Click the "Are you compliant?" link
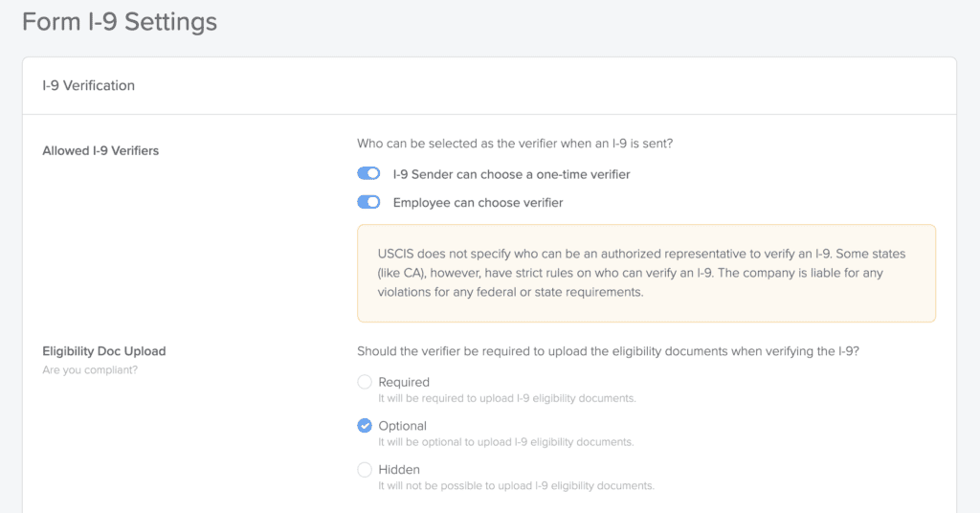Viewport: 980px width, 513px height. [x=90, y=369]
